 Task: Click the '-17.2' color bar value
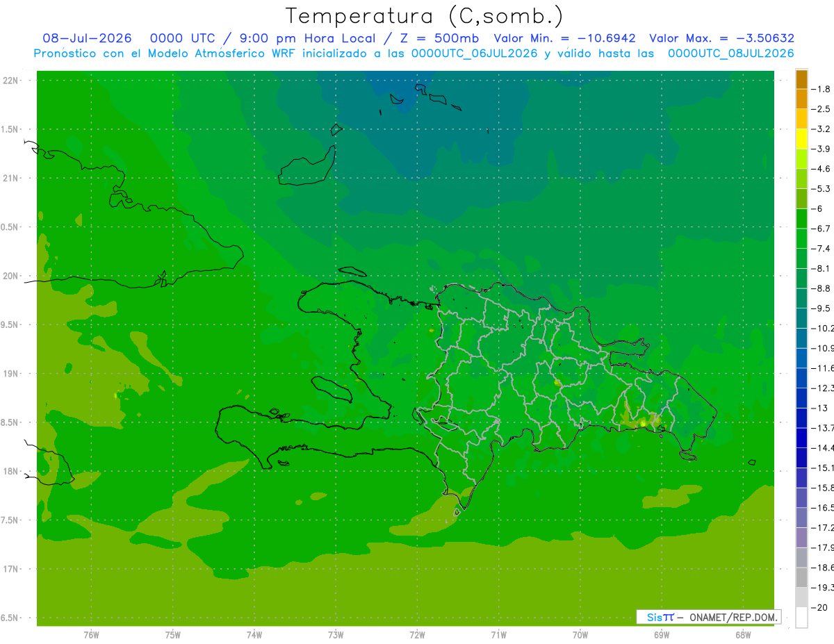pyautogui.click(x=822, y=527)
